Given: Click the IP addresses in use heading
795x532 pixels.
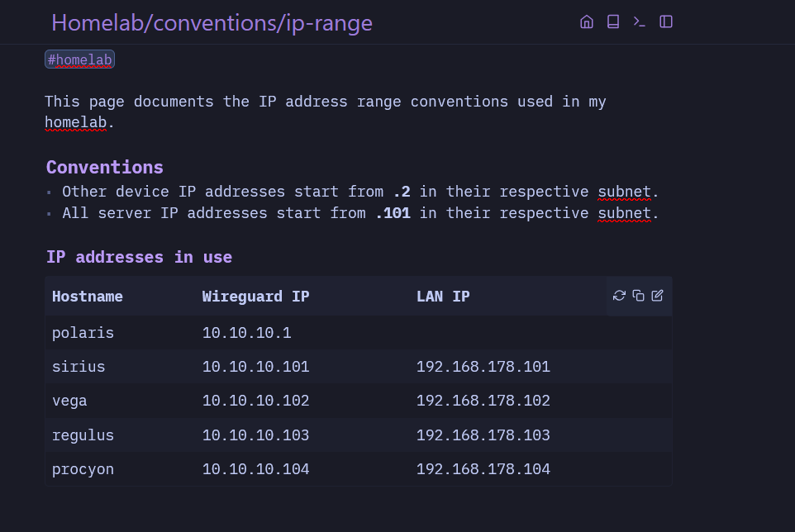Looking at the screenshot, I should point(139,257).
